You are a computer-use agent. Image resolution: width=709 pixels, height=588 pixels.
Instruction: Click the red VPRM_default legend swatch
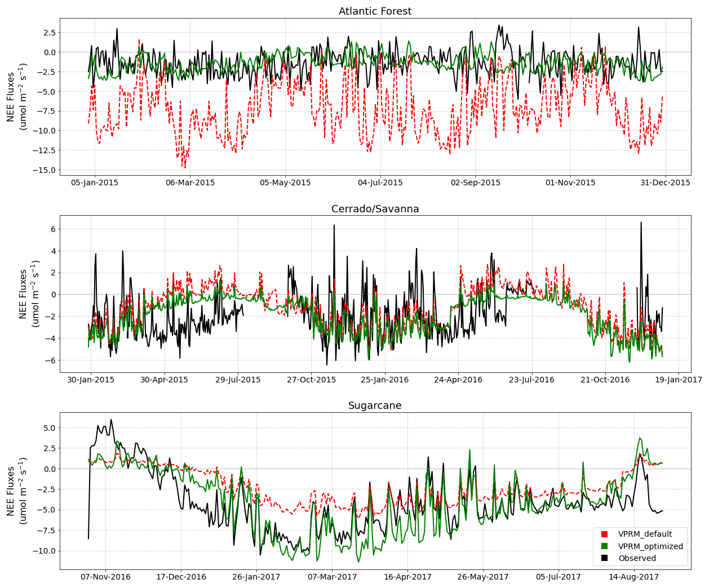604,534
